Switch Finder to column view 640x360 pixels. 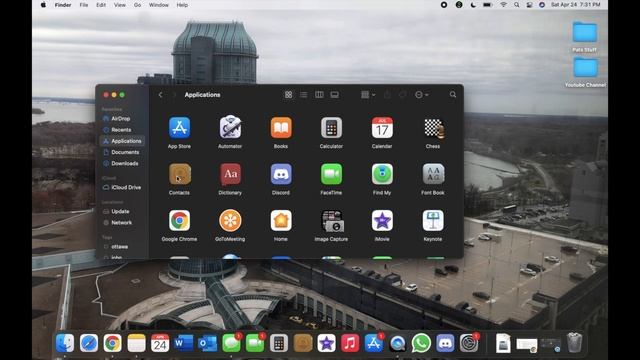tap(319, 95)
